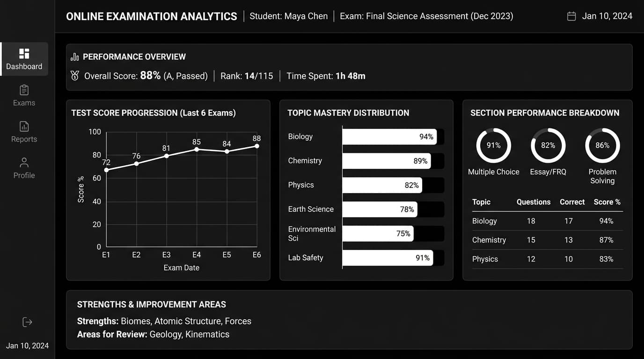Click the Essay/FRQ 82% progress ring
This screenshot has width=644, height=359.
(x=548, y=145)
